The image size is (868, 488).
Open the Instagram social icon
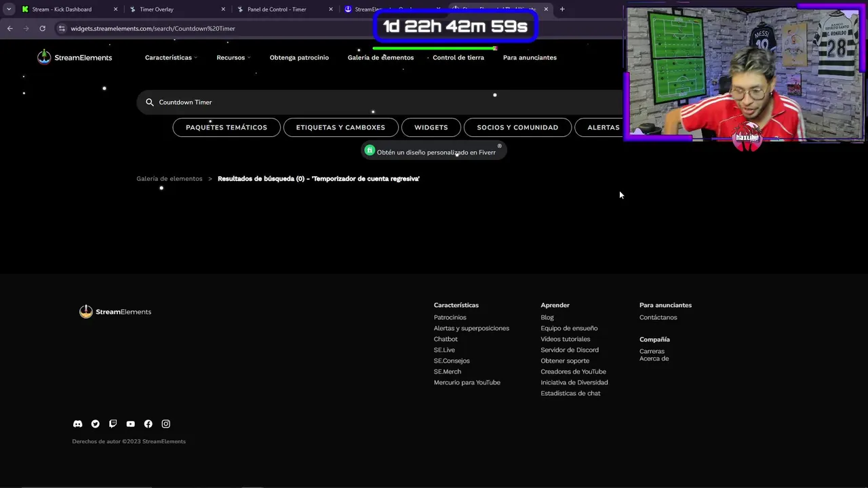(x=165, y=424)
